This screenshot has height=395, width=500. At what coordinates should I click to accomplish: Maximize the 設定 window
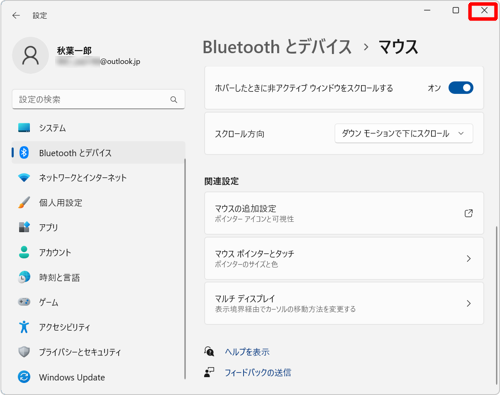click(455, 10)
